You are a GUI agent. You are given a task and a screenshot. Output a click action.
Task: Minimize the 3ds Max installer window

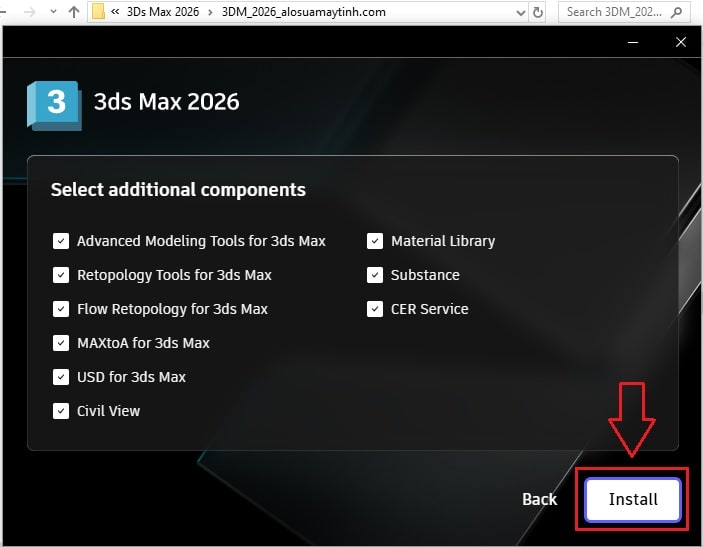pyautogui.click(x=633, y=43)
